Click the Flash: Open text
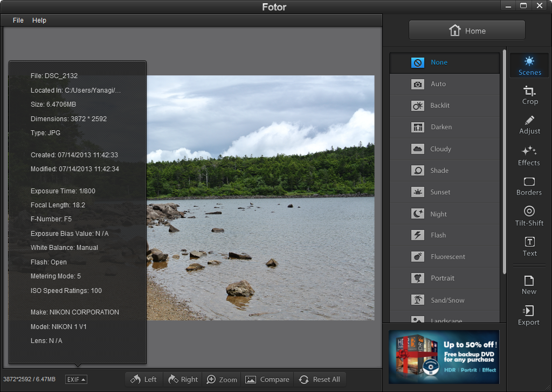Viewport: 552px width, 392px height. (49, 262)
